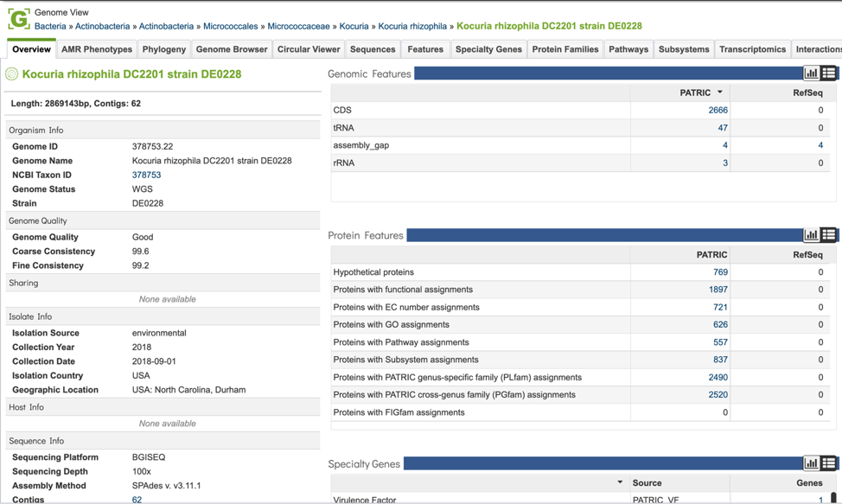Open the Transcriptomics tab

752,49
